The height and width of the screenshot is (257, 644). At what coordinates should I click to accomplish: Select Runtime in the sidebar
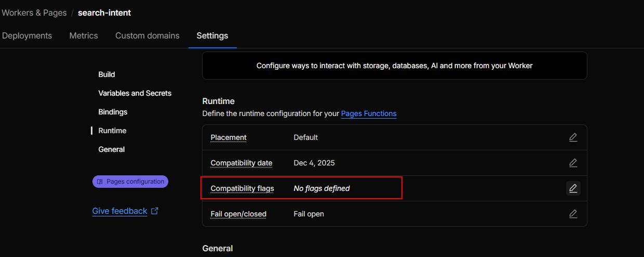coord(112,131)
